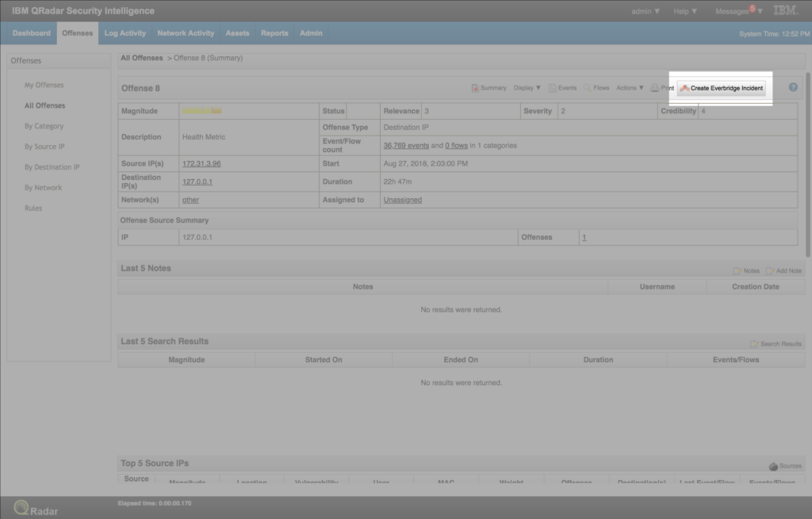The image size is (812, 519).
Task: Open By Destination IP in sidebar
Action: pyautogui.click(x=52, y=167)
